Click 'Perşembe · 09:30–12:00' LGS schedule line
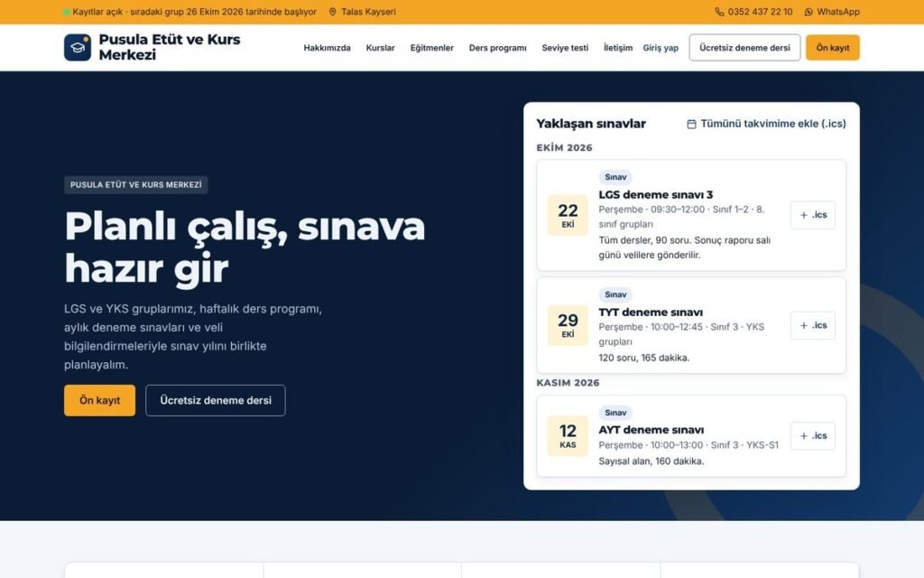The width and height of the screenshot is (924, 578). tap(681, 217)
